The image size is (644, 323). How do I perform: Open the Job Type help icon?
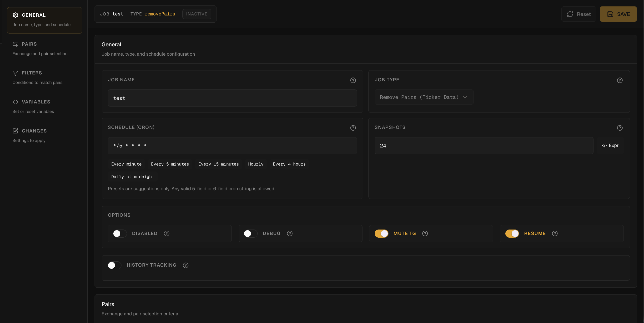click(620, 80)
